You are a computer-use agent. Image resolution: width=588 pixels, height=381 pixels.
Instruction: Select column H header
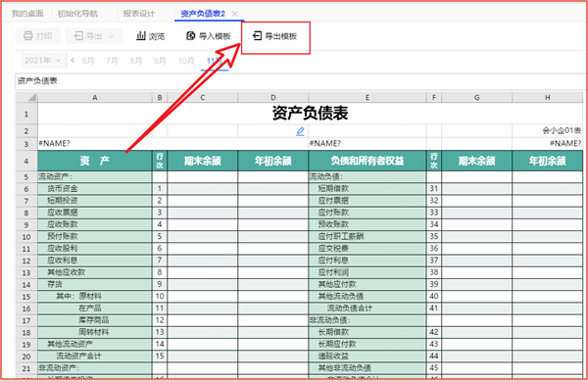[548, 97]
